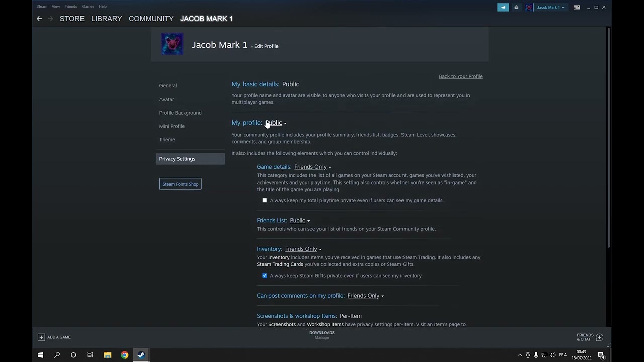Click the Meet Now camera tray icon
The height and width of the screenshot is (362, 644).
pos(528,355)
